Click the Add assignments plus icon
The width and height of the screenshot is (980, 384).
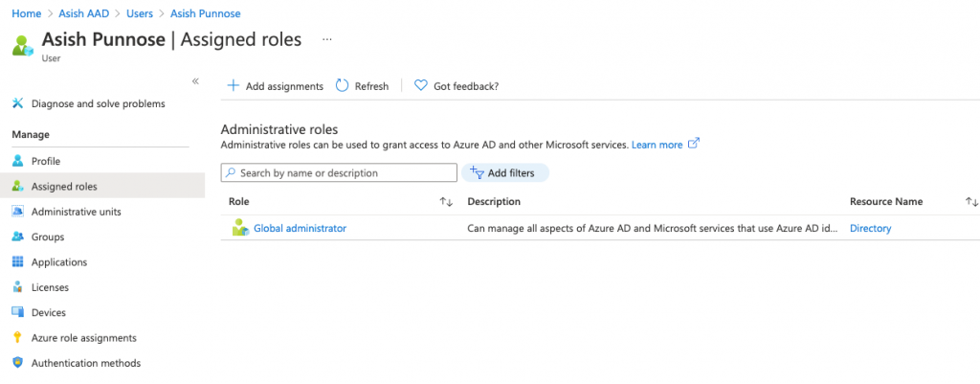coord(233,85)
